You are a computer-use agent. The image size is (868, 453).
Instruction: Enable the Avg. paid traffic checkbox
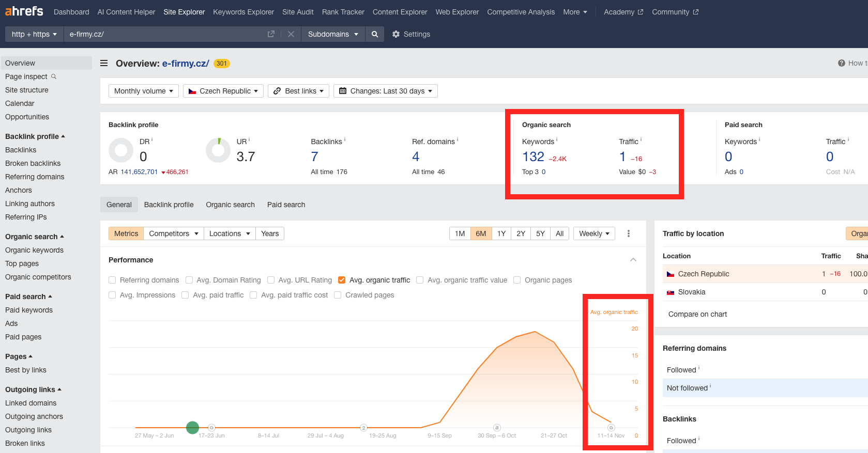pyautogui.click(x=185, y=295)
